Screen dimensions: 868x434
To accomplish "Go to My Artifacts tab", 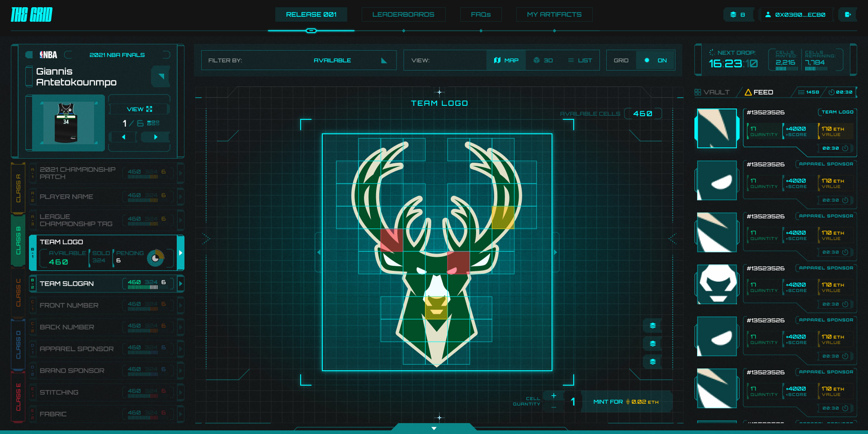I will point(554,14).
